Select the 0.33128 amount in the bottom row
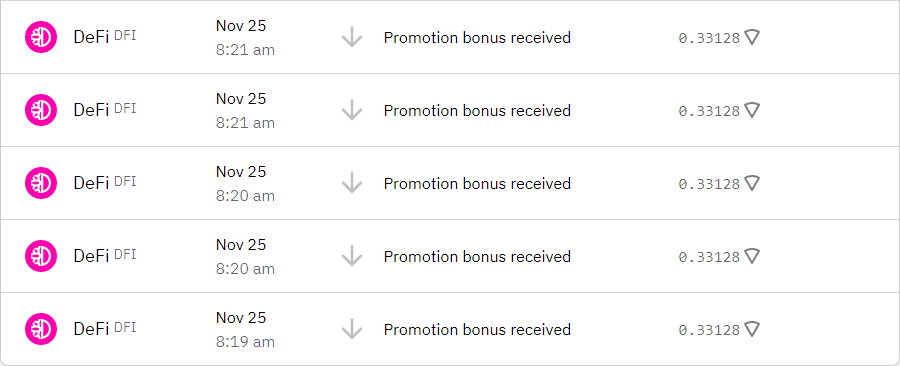This screenshot has height=366, width=900. tap(709, 330)
